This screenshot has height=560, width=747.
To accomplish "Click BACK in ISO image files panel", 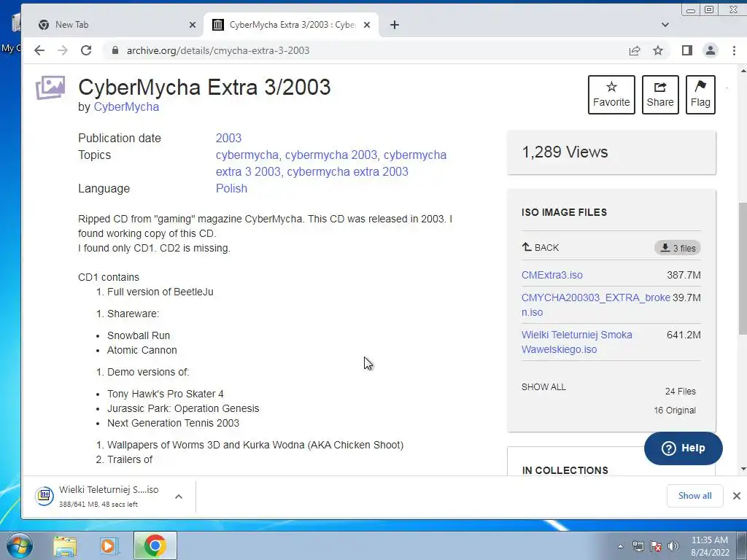I will click(541, 248).
